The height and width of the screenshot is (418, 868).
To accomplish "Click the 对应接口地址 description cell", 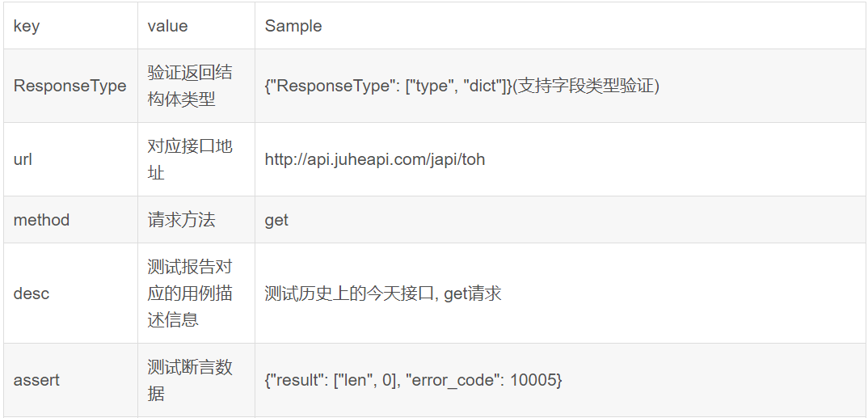I will coord(190,159).
